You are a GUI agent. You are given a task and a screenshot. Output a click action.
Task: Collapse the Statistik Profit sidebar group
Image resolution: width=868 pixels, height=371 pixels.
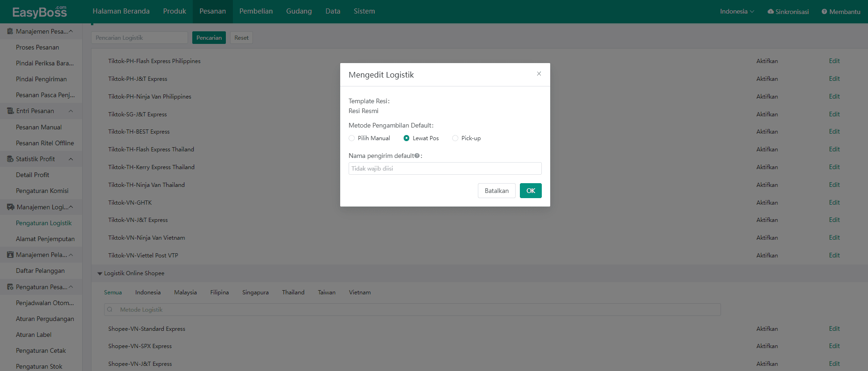coord(71,159)
